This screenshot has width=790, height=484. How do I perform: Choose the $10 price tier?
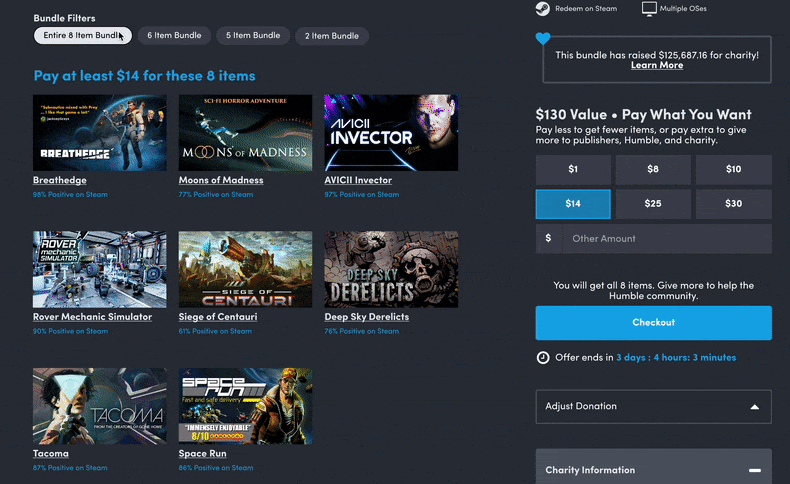734,169
